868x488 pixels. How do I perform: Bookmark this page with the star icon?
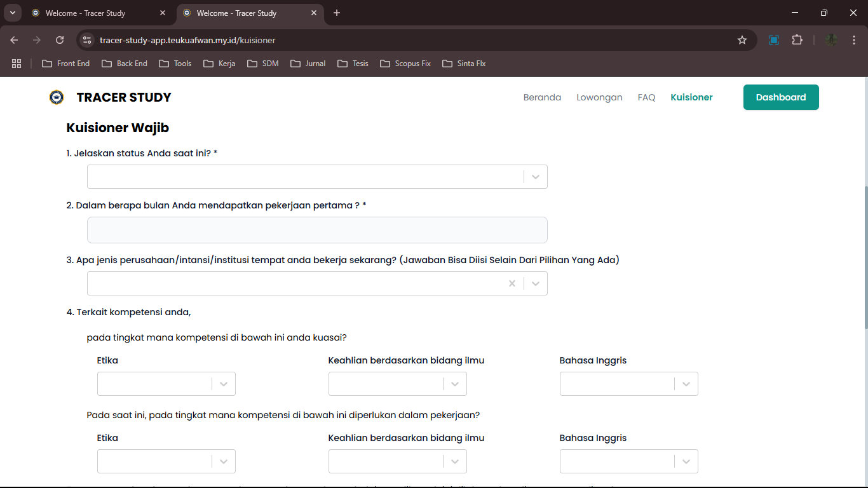coord(742,40)
